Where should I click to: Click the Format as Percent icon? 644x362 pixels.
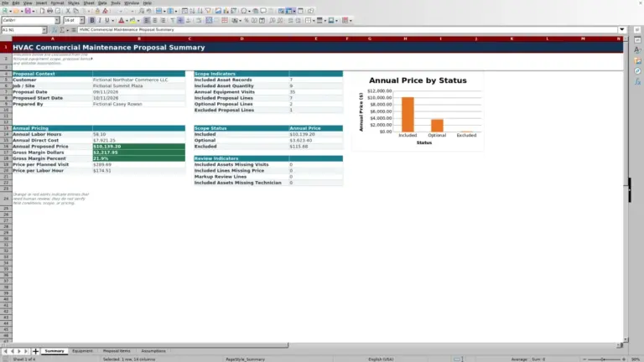(x=247, y=20)
